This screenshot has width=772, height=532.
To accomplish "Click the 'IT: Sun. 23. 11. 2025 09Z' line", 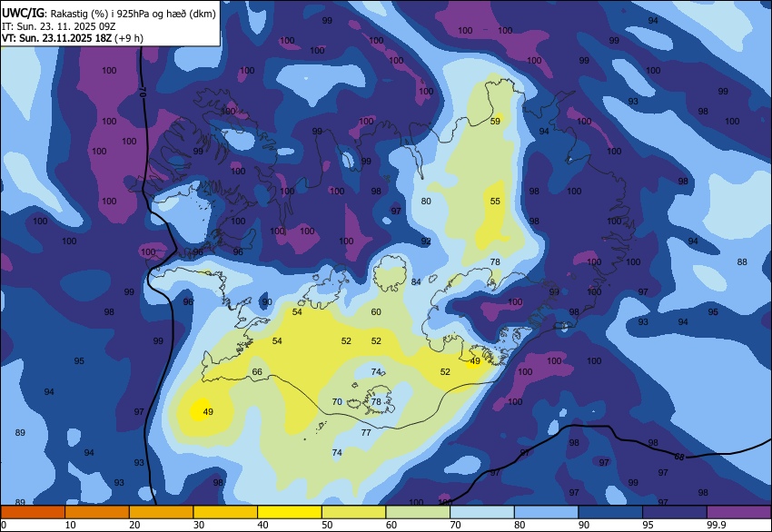I will (59, 26).
